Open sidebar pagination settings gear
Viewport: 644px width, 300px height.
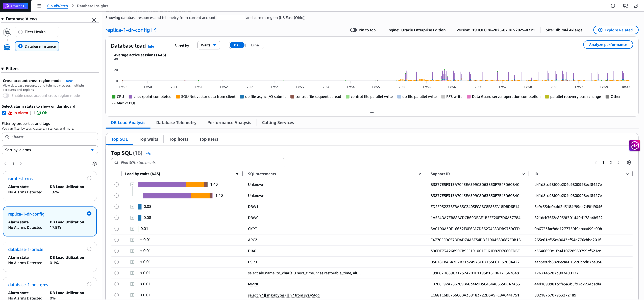pyautogui.click(x=94, y=164)
